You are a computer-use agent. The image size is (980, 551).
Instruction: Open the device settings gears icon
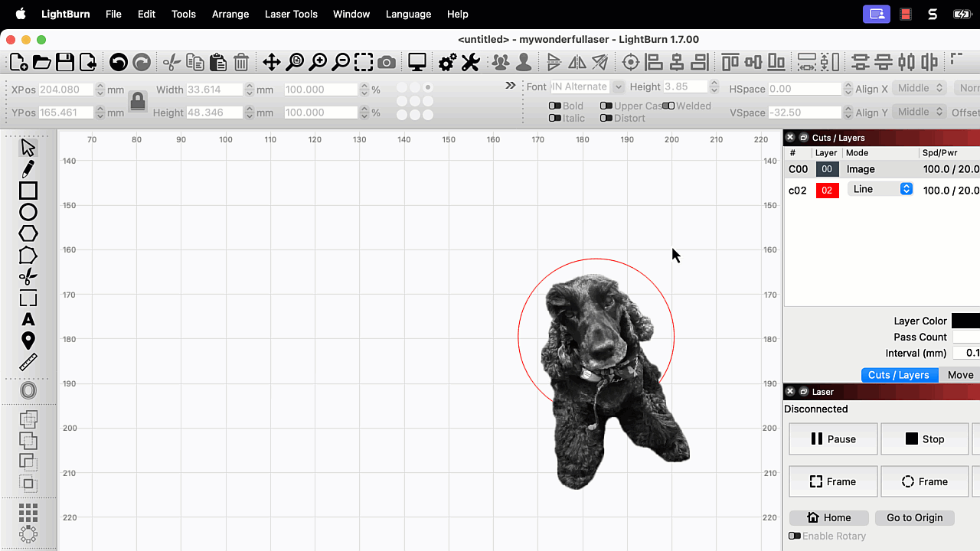(447, 63)
